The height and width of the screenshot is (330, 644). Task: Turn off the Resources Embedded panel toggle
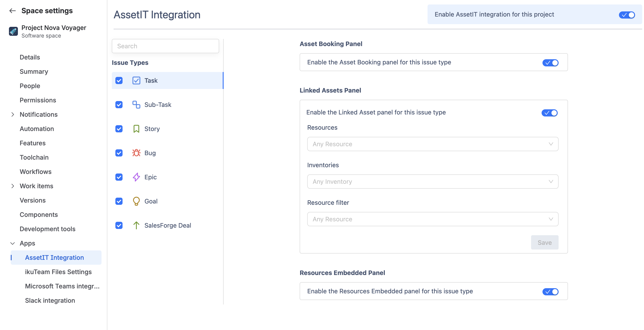pyautogui.click(x=550, y=292)
